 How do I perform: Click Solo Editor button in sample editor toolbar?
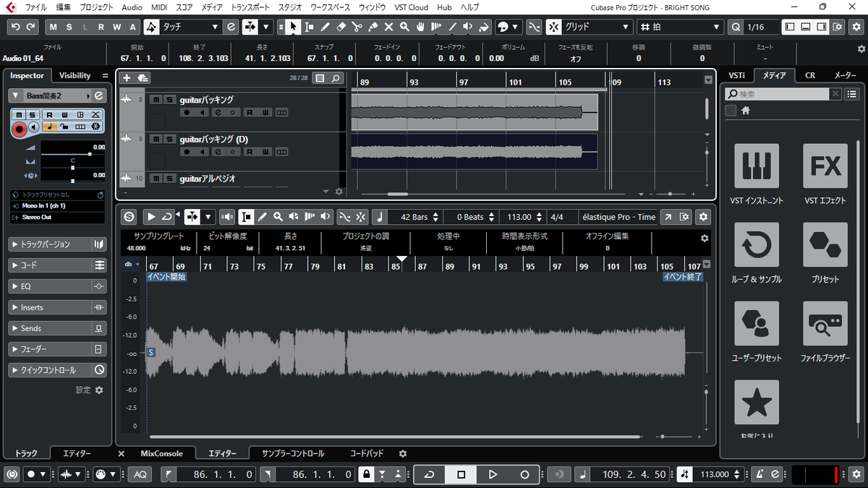129,216
